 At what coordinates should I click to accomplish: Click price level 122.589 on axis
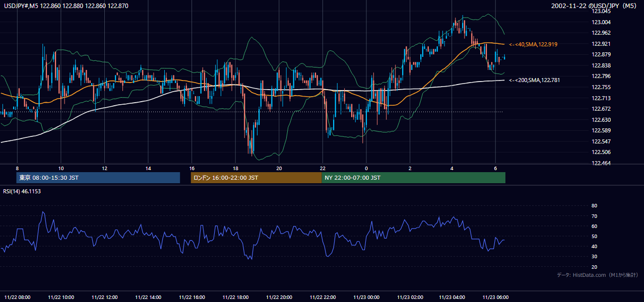[x=601, y=131]
